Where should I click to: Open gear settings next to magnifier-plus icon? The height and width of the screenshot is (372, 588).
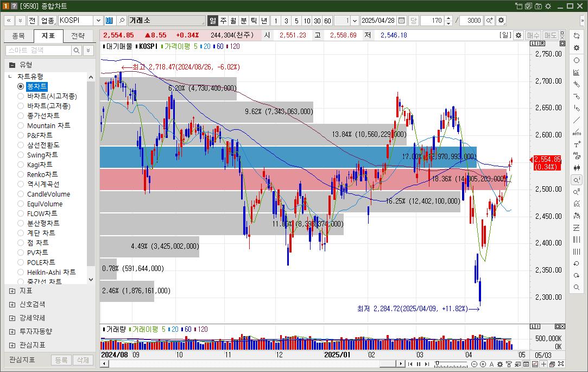501,20
